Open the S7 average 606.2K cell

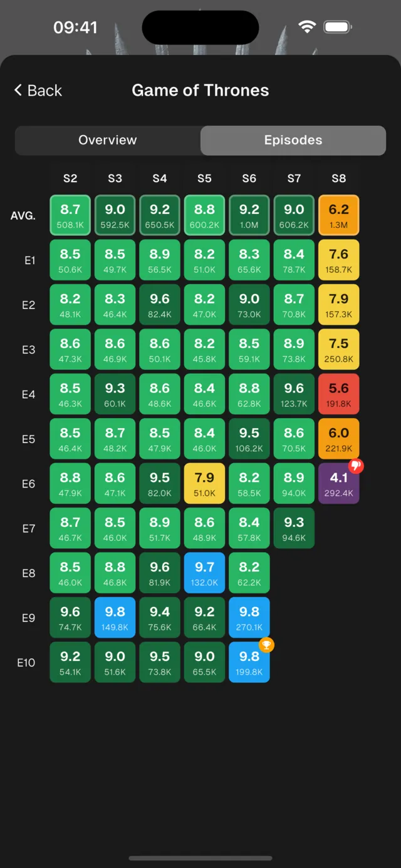point(294,215)
